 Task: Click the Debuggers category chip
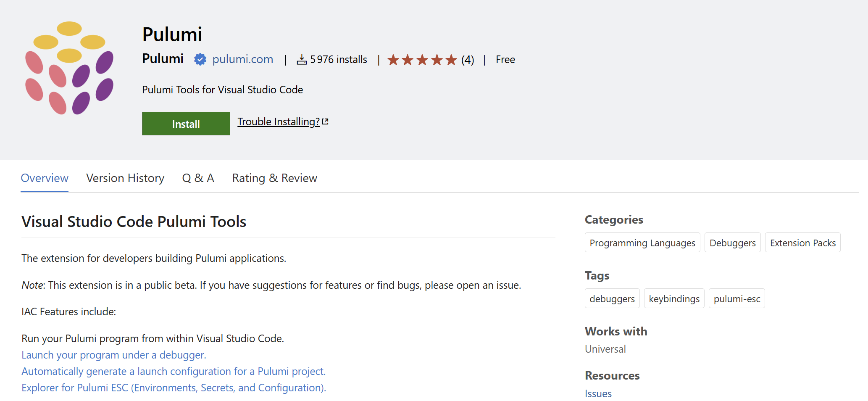coord(732,243)
